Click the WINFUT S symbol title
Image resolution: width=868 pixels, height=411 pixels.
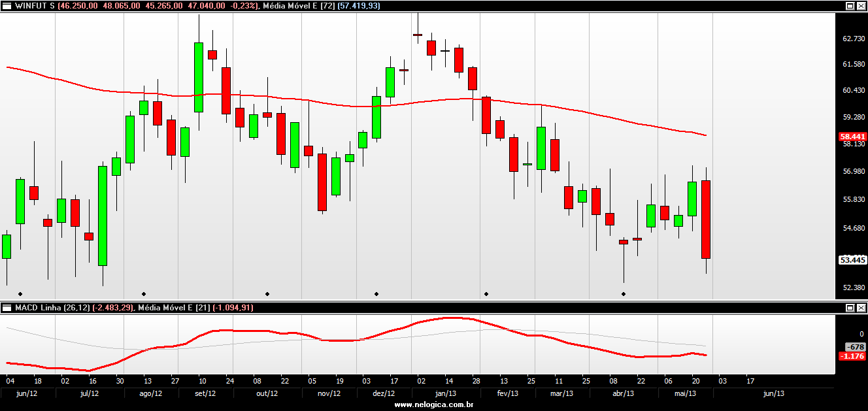(x=35, y=6)
